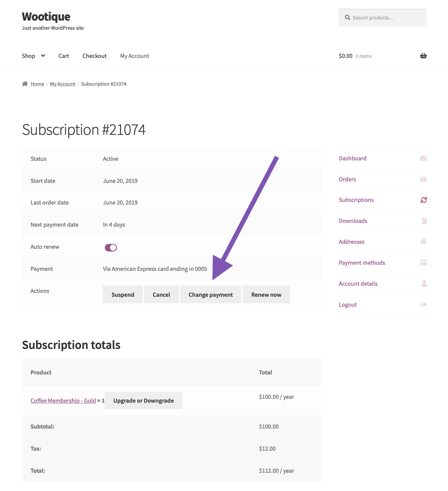Open Downloads via its document icon
Viewport: 448px width, 491px height.
(423, 221)
